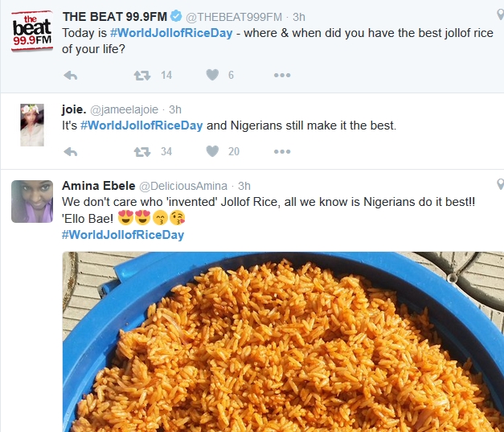Open Amina Ebele's profile picture

[31, 201]
